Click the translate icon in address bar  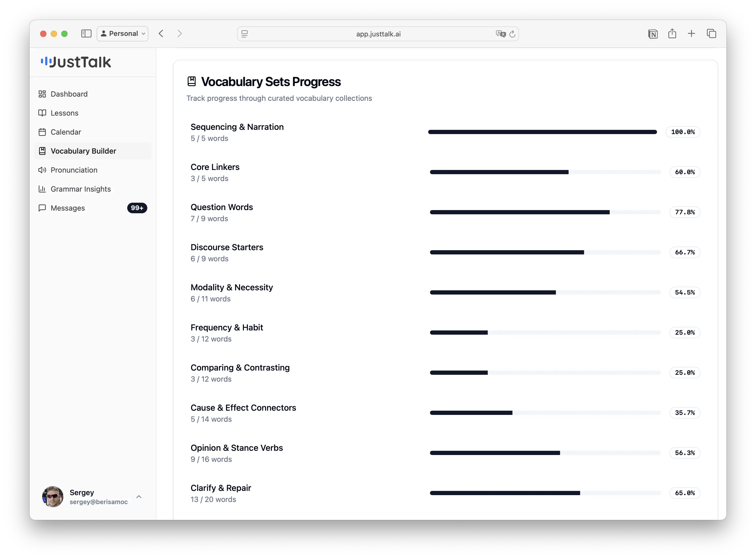[x=500, y=34]
